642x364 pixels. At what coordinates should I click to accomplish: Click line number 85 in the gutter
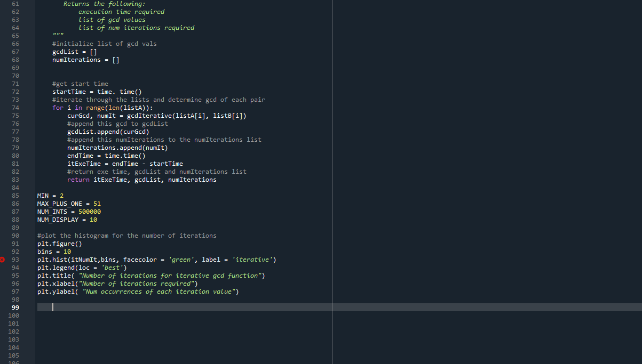(15, 196)
